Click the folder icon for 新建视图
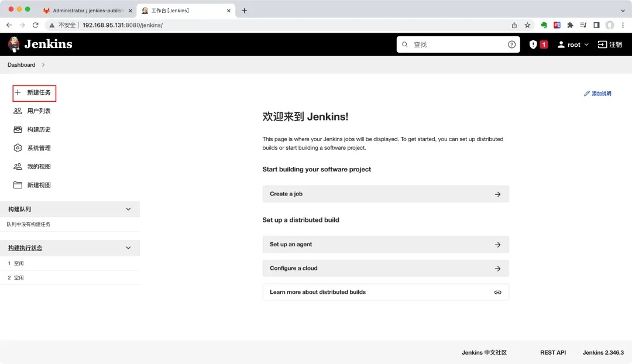 [x=18, y=185]
